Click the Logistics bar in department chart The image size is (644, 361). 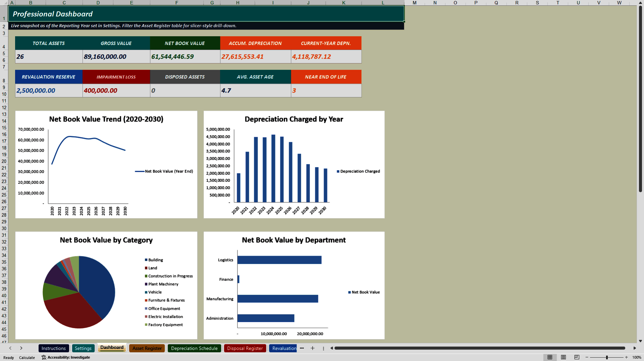(x=279, y=260)
